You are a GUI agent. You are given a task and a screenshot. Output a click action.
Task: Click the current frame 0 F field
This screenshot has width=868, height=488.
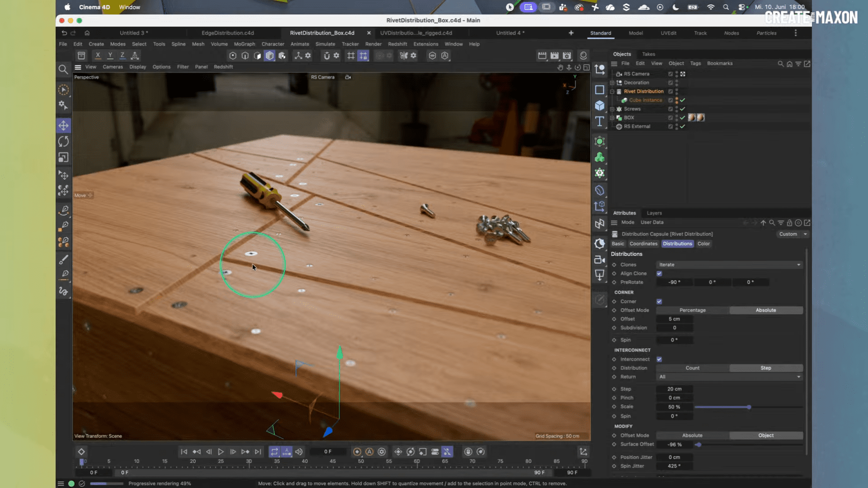click(x=328, y=451)
